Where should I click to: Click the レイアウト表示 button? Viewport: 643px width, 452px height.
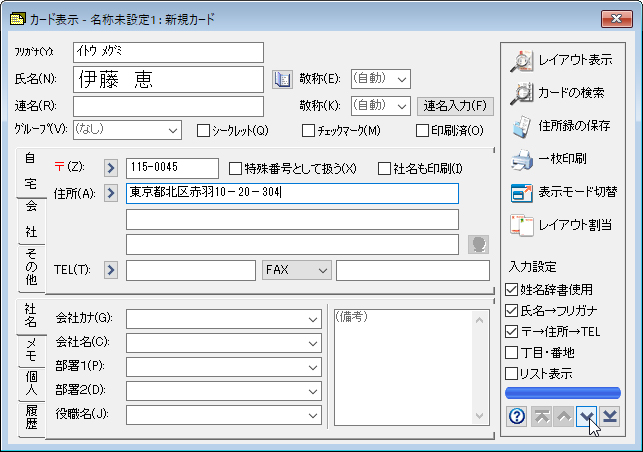pos(562,60)
